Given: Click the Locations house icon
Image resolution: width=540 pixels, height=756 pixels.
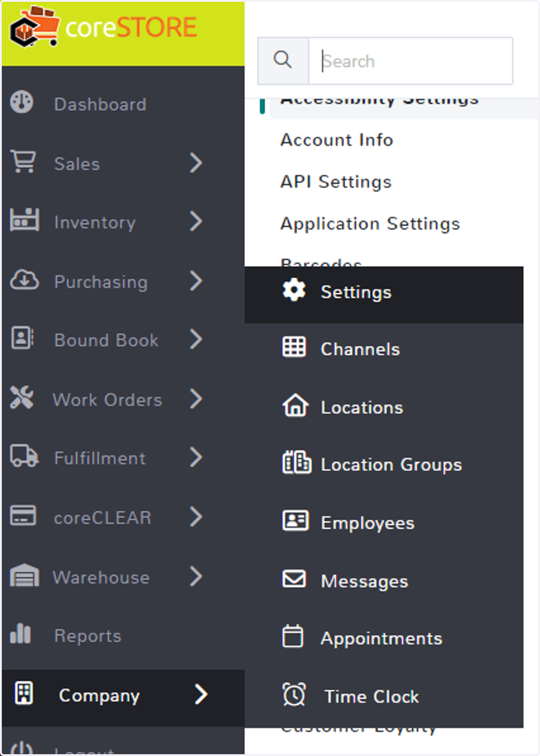Looking at the screenshot, I should (x=295, y=405).
